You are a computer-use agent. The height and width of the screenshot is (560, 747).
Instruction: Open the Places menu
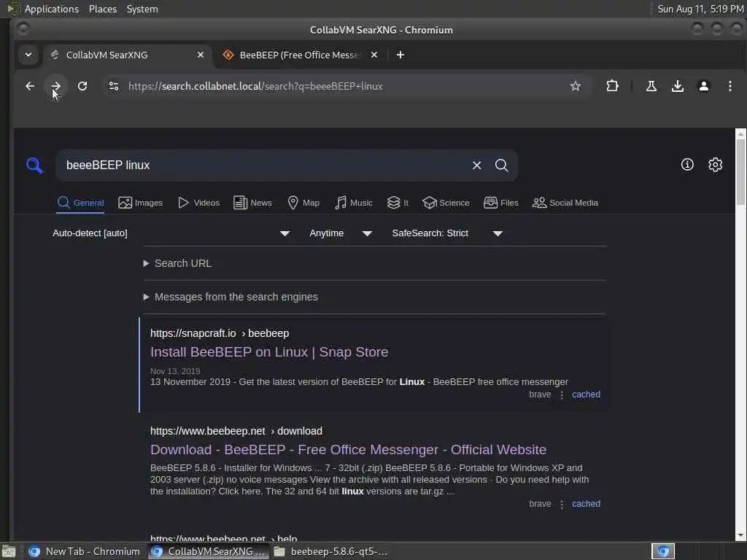102,9
